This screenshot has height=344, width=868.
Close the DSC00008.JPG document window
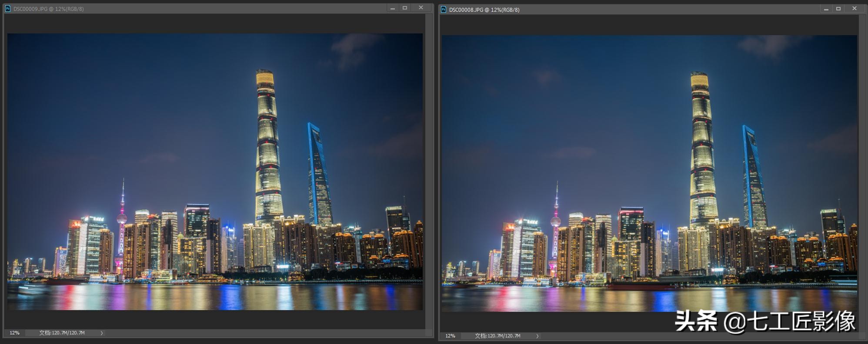[x=854, y=9]
